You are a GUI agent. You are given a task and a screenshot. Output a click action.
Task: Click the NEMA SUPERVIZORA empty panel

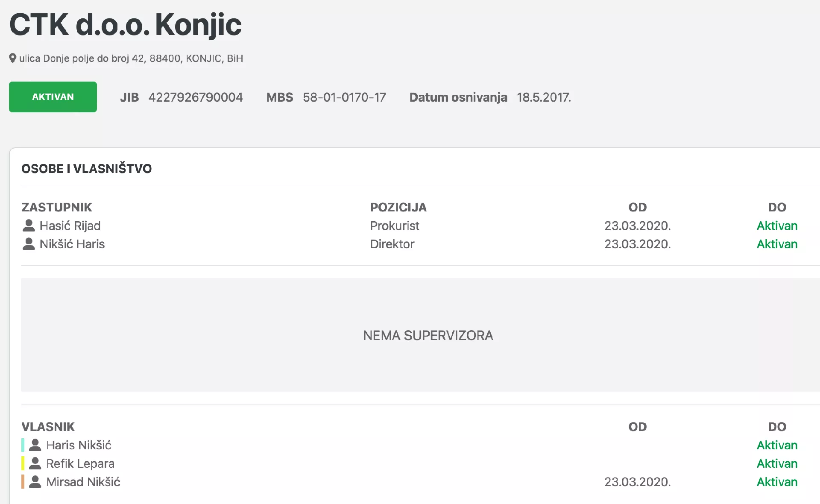[x=428, y=335]
